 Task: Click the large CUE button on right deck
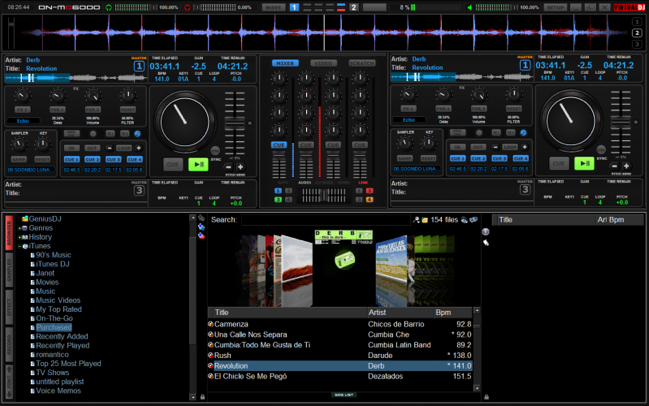click(559, 163)
